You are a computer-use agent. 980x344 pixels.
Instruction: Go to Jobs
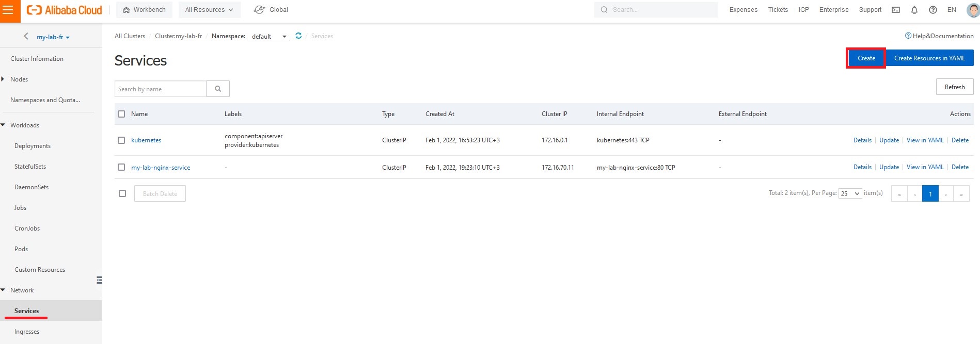[21, 208]
